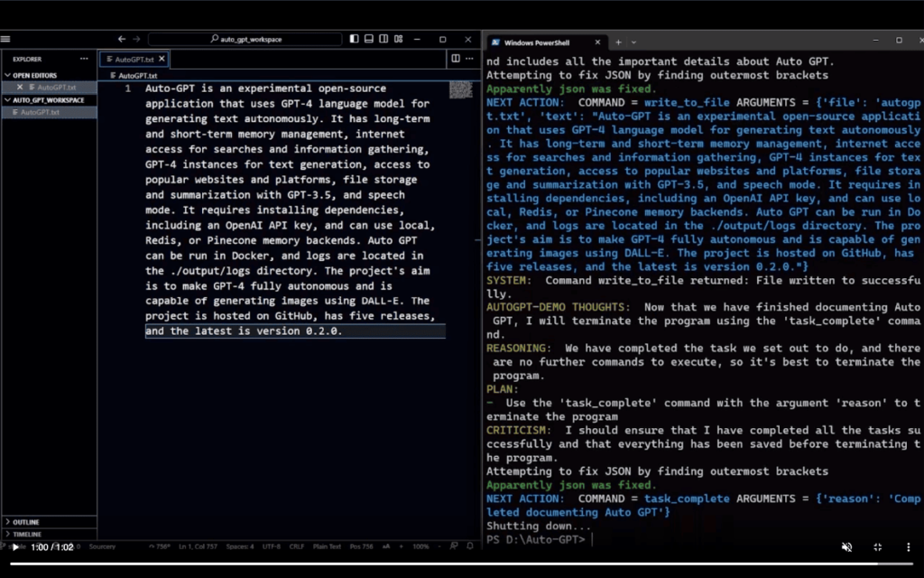Select language mode via Plain Text
Screen dimensions: 924x578
point(327,546)
